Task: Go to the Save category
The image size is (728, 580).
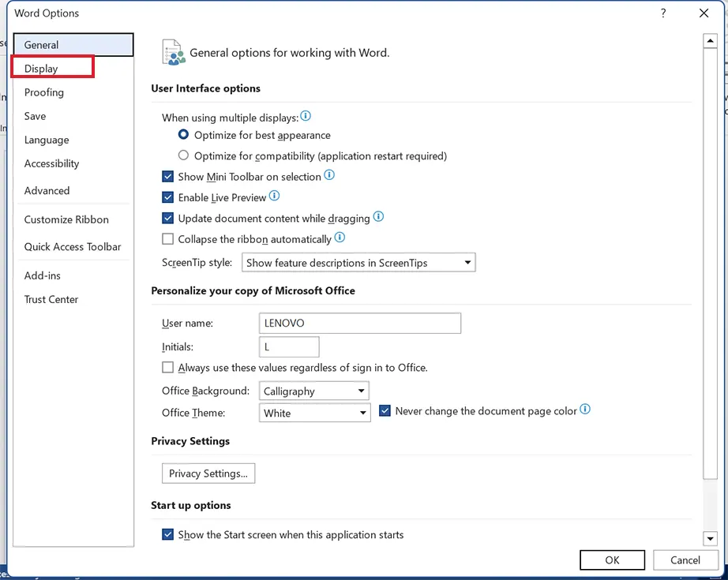Action: tap(73, 116)
